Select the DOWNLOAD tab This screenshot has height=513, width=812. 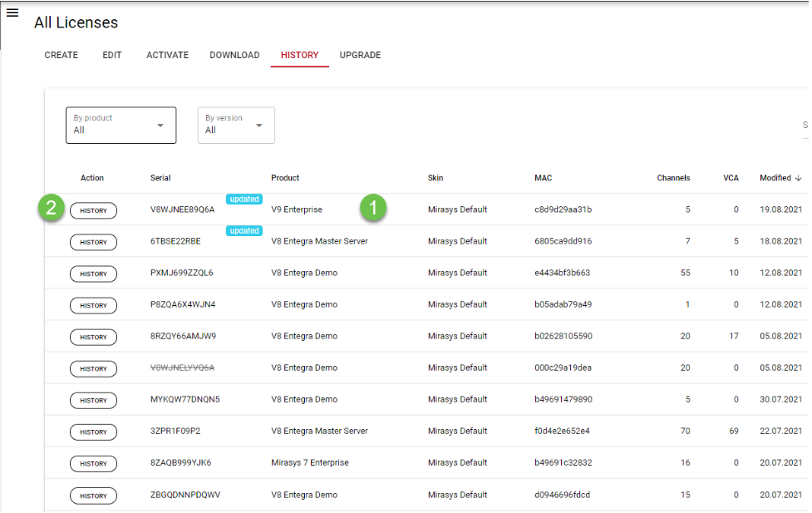pyautogui.click(x=234, y=56)
